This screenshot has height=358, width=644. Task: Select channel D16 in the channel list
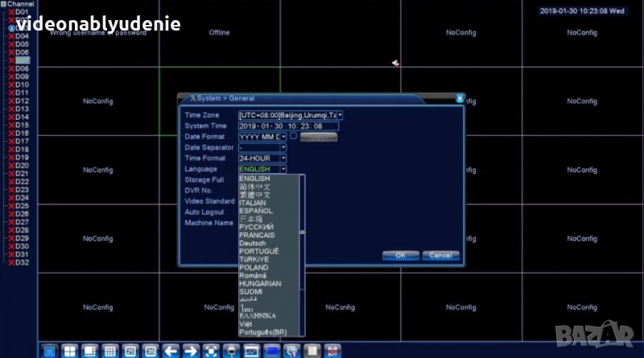(22, 133)
